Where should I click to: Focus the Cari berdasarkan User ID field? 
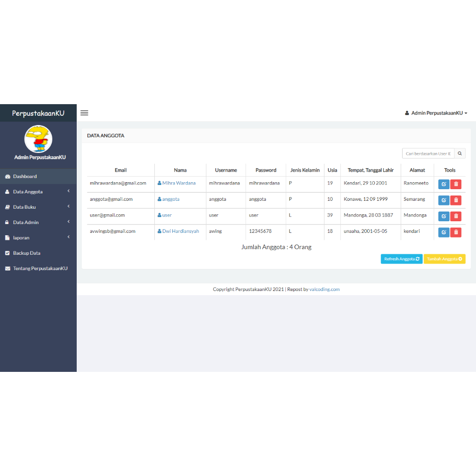[428, 153]
